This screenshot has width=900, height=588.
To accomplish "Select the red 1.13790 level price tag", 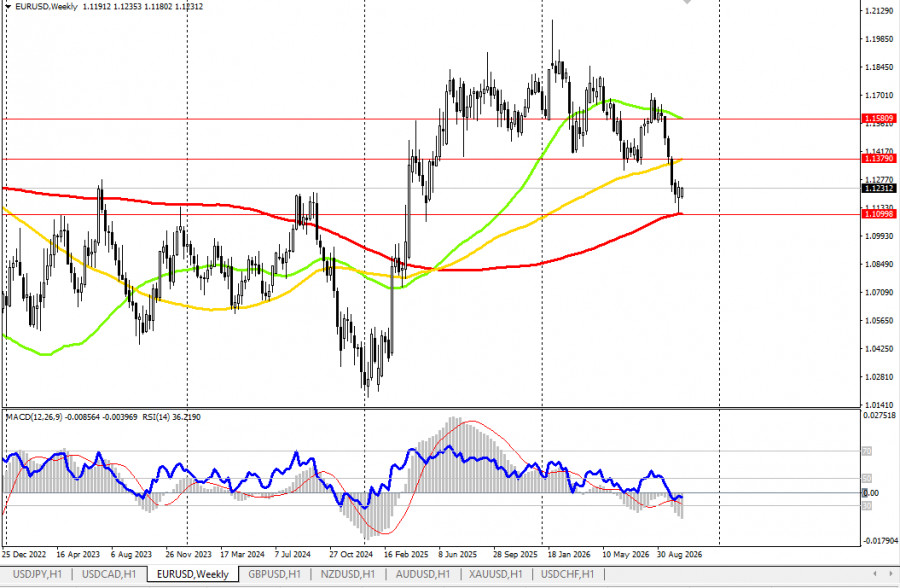I will (879, 158).
